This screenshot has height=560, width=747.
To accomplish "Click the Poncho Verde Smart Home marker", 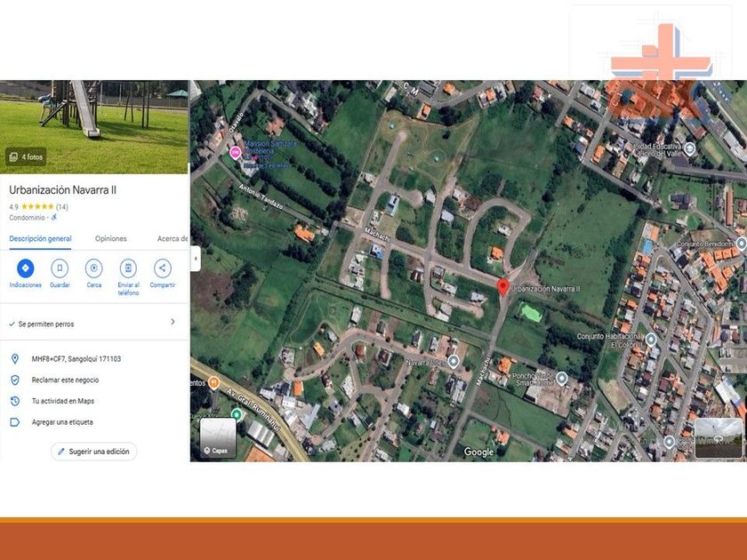I will click(561, 378).
